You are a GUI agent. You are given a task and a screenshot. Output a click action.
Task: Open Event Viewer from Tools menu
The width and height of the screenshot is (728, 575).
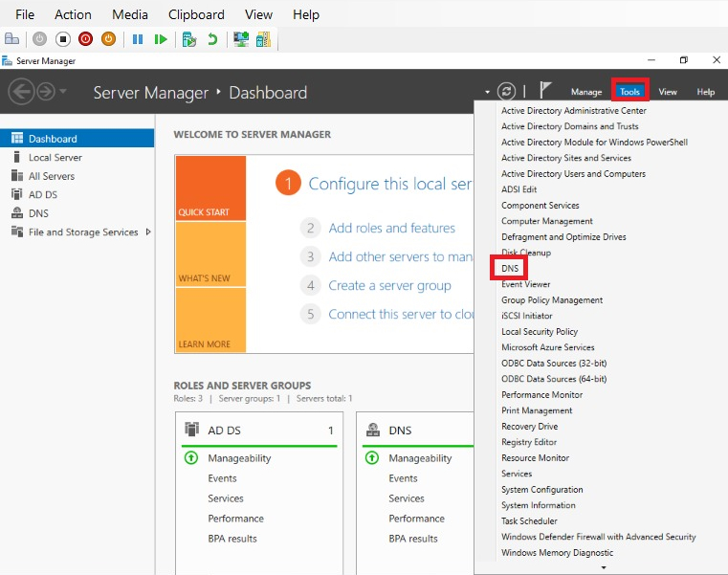525,284
